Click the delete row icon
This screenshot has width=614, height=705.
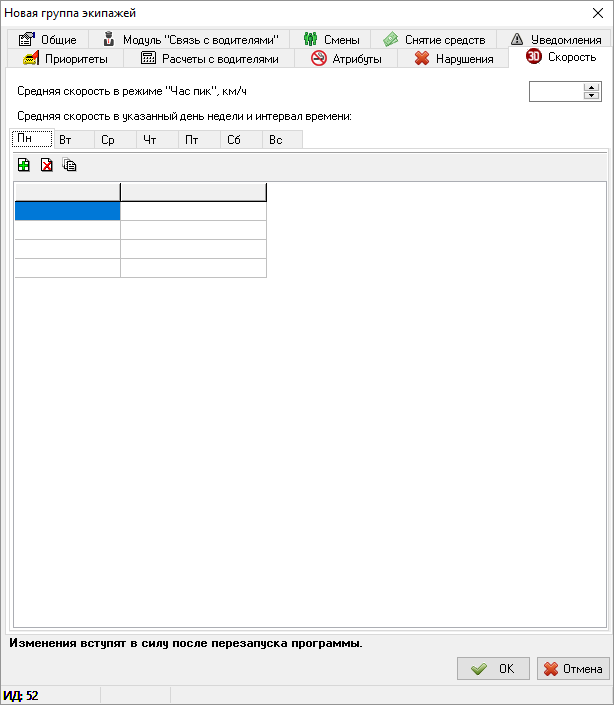pos(46,165)
